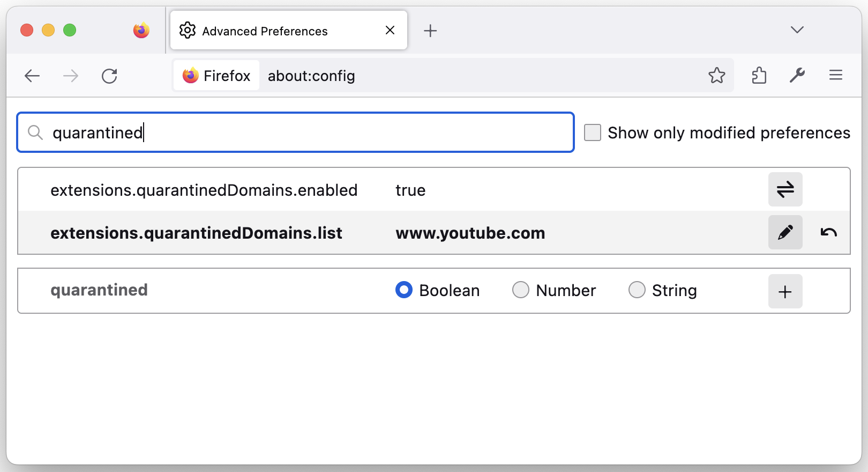Add the new quarantined preference with plus
The height and width of the screenshot is (472, 868).
point(785,291)
